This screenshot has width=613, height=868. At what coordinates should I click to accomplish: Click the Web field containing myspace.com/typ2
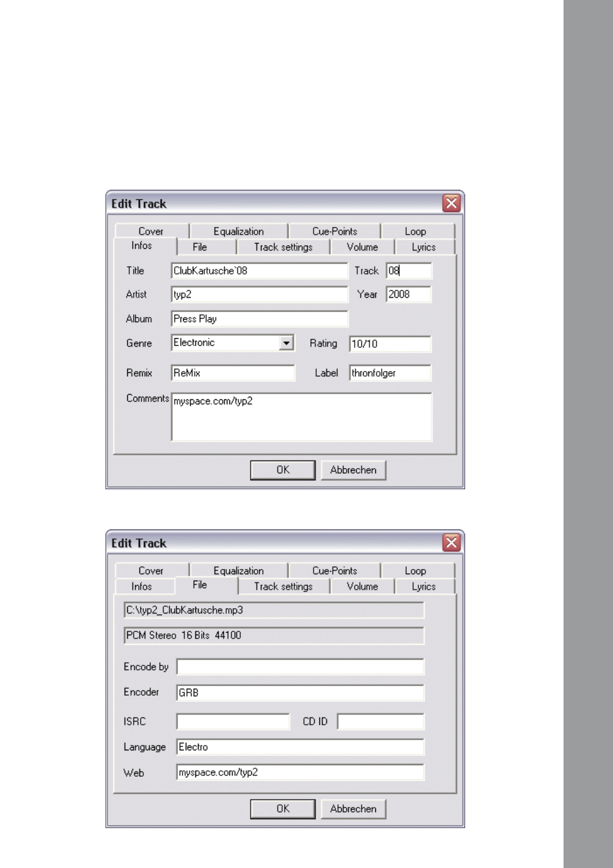tap(300, 772)
